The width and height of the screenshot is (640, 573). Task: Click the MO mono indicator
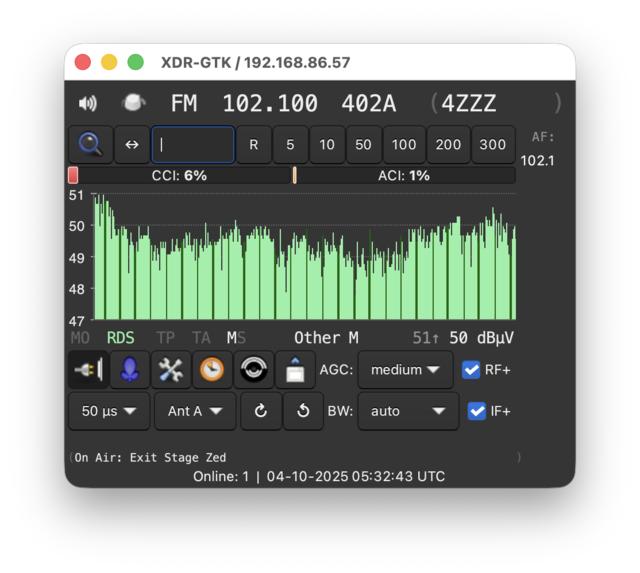click(80, 338)
